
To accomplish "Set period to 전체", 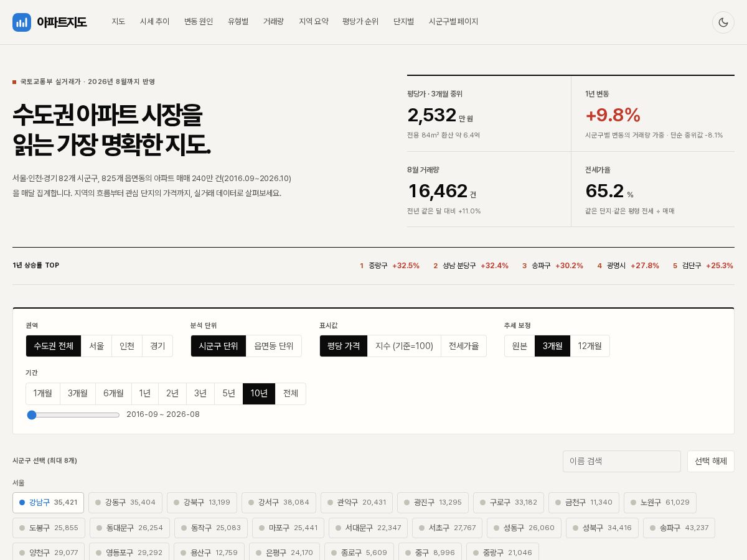I will click(x=291, y=394).
